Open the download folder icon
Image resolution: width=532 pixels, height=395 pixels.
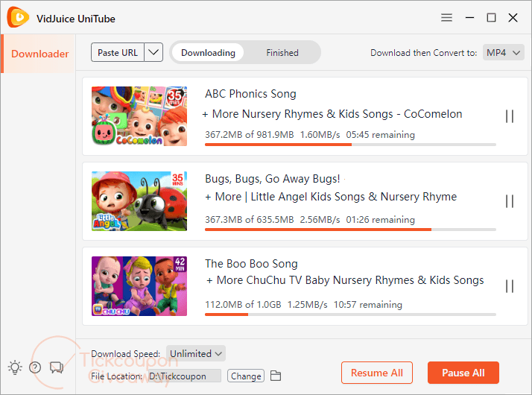pyautogui.click(x=276, y=376)
